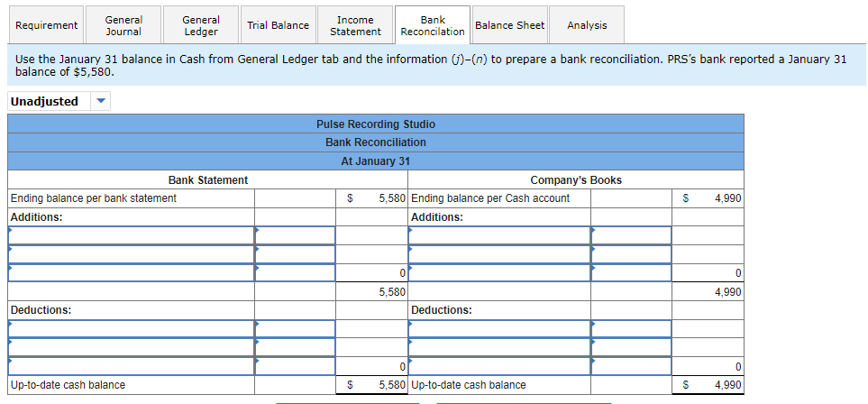The width and height of the screenshot is (868, 404).
Task: Click first Company's Books additions amount cell
Action: (x=631, y=235)
